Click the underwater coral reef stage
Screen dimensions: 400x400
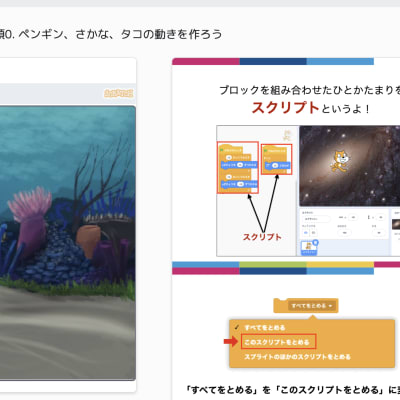click(68, 243)
